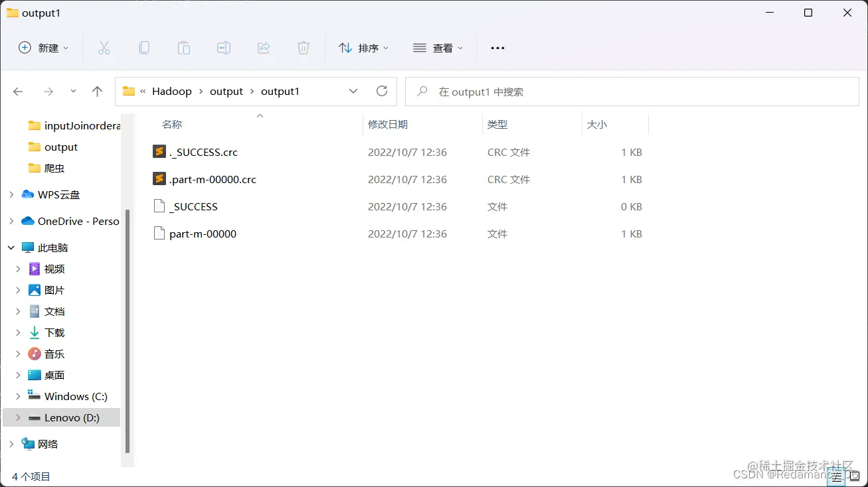
Task: Navigate up to the parent folder
Action: pos(97,92)
